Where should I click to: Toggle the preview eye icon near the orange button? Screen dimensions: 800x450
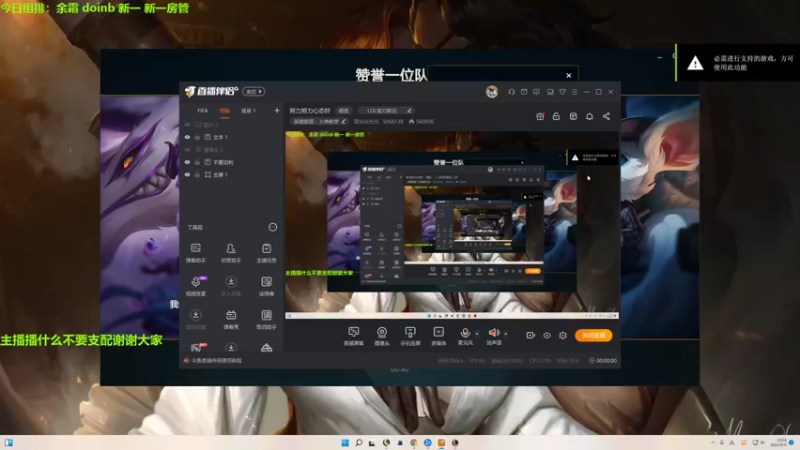(x=546, y=335)
